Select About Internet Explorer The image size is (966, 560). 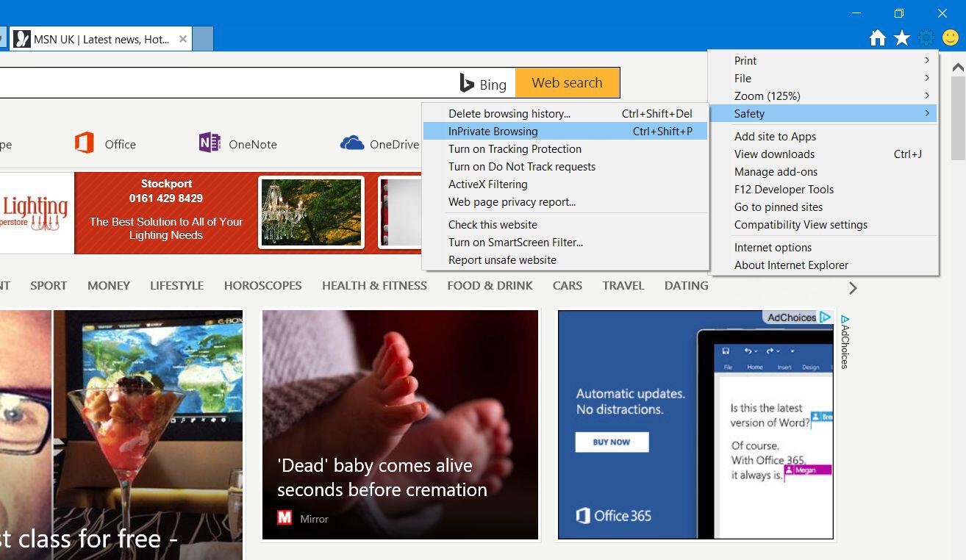click(x=823, y=265)
